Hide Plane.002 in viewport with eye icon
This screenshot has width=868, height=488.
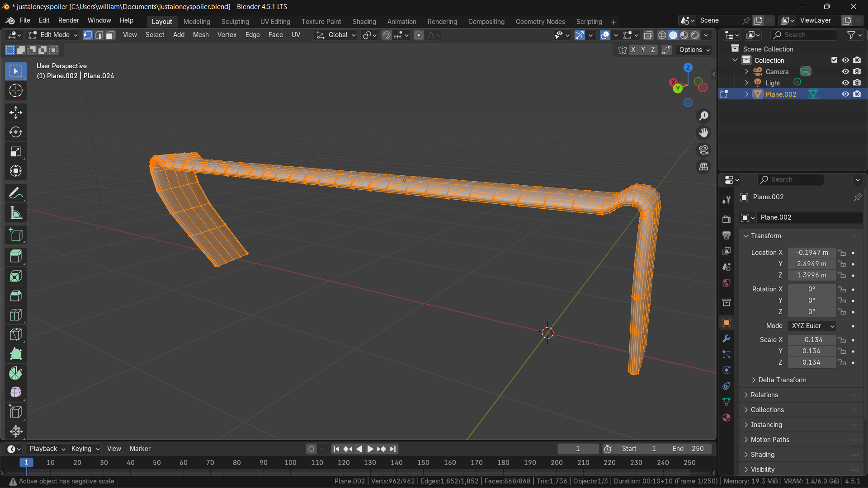pos(845,94)
